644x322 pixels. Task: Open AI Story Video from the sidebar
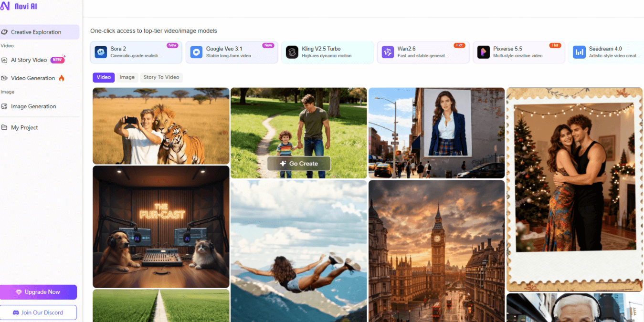29,60
